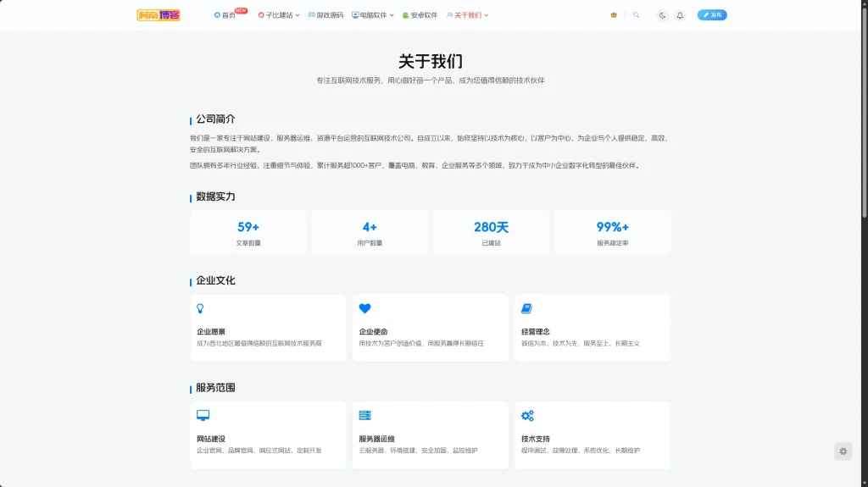Click the 服务范围 section heading
Screen dimensions: 868x487
click(x=215, y=388)
